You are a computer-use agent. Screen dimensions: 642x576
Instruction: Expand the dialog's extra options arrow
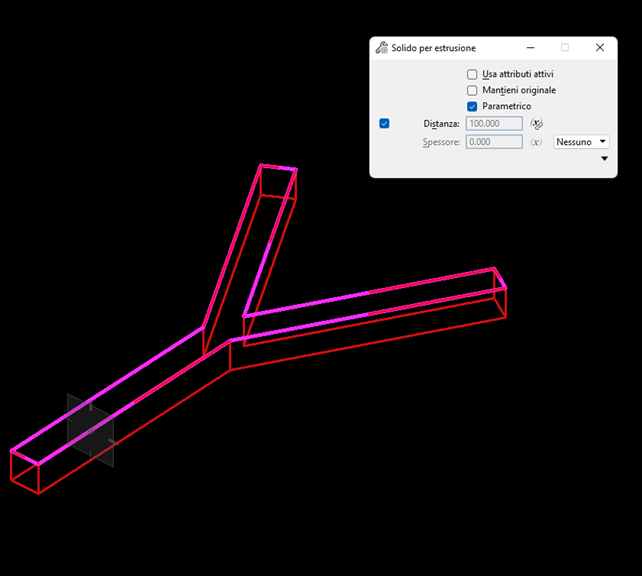(604, 159)
